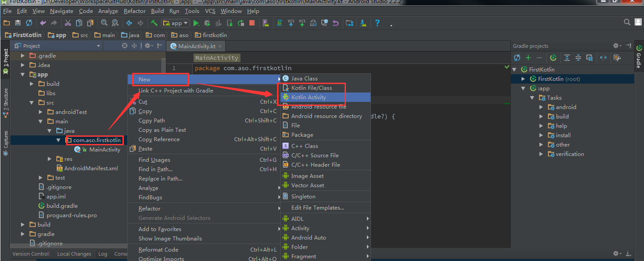Click Find Usages in context menu

[204, 160]
